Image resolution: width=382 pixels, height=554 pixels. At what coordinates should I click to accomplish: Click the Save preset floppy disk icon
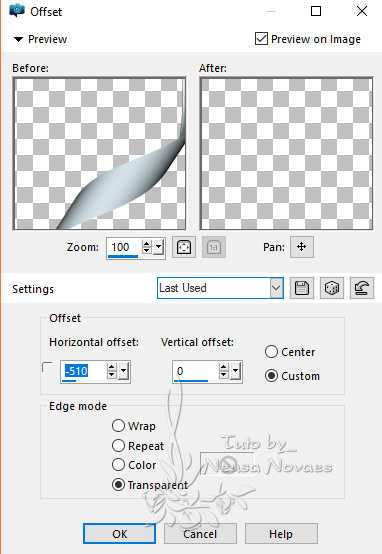301,288
